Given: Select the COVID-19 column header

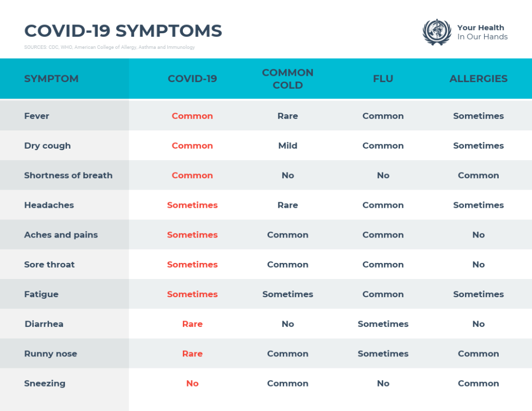Looking at the screenshot, I should pyautogui.click(x=192, y=79).
